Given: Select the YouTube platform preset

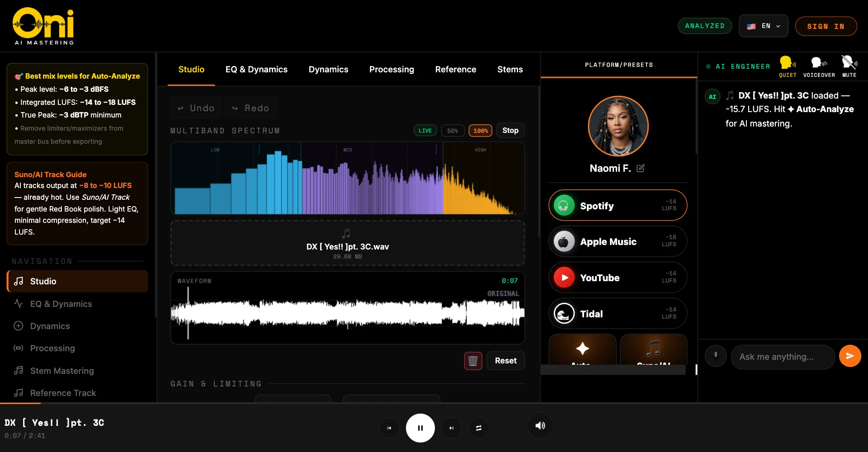Looking at the screenshot, I should coord(618,278).
